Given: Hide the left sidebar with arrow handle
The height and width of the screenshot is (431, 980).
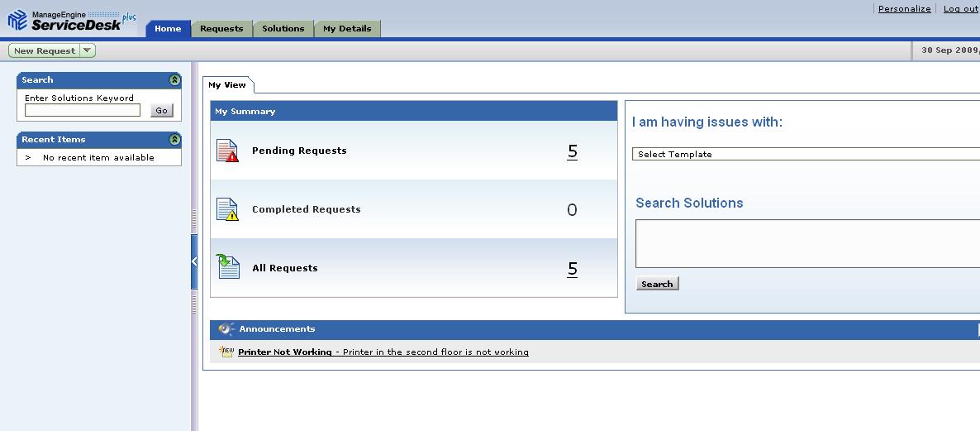Looking at the screenshot, I should (x=193, y=261).
